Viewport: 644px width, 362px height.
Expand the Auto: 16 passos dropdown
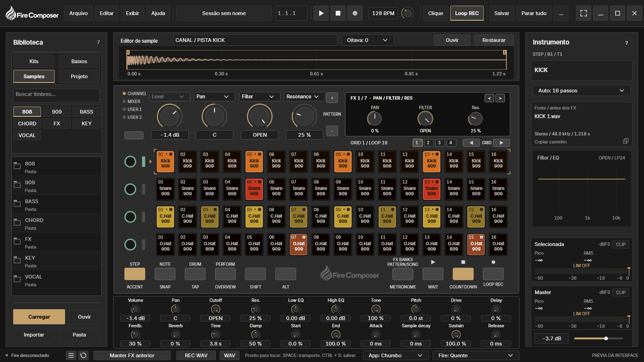[x=581, y=90]
